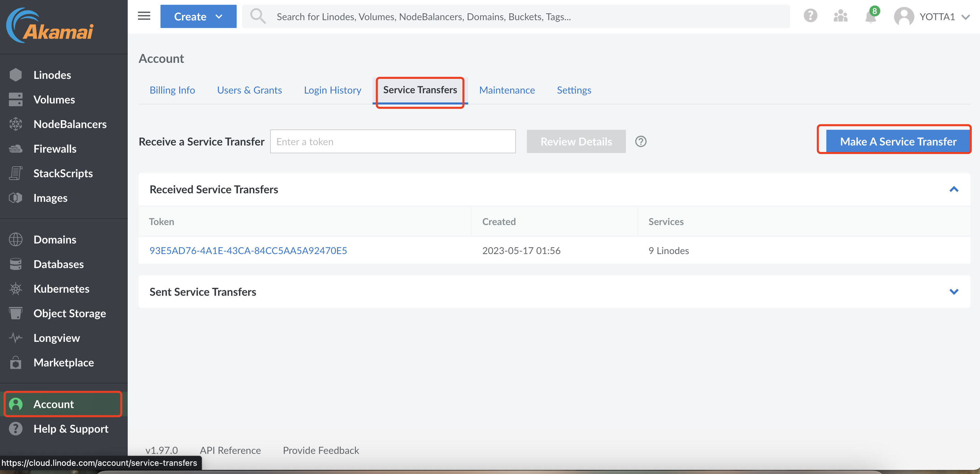Switch to the Billing Info tab
The image size is (980, 474).
(172, 90)
